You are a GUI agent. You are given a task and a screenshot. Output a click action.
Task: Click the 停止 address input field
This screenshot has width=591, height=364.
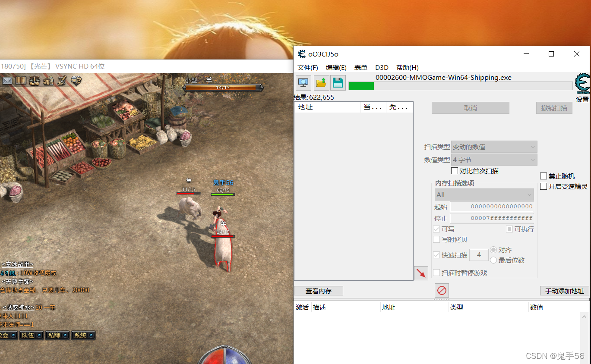click(x=492, y=218)
